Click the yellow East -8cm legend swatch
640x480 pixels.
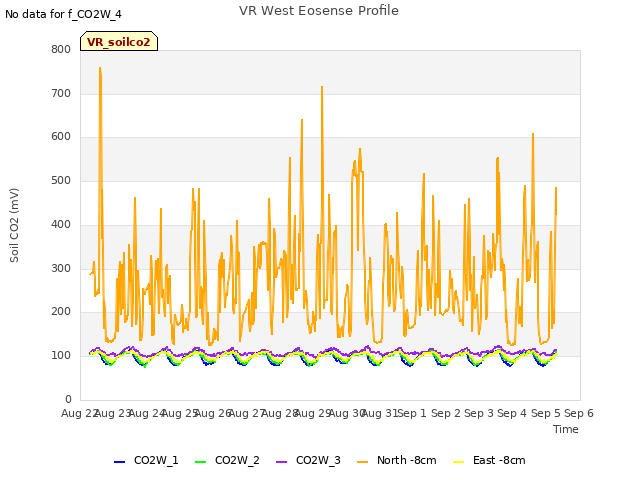pyautogui.click(x=459, y=462)
